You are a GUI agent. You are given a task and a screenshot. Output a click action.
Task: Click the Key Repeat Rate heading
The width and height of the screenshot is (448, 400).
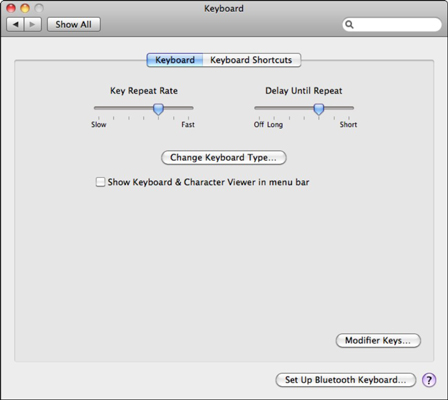(x=144, y=91)
